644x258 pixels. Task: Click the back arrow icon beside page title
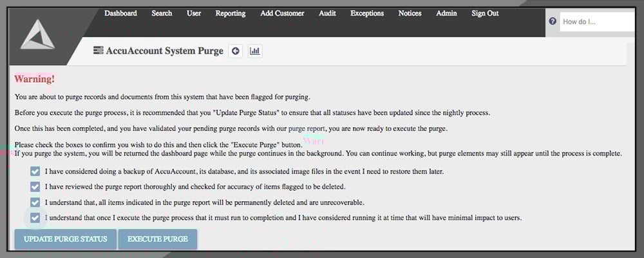[236, 51]
